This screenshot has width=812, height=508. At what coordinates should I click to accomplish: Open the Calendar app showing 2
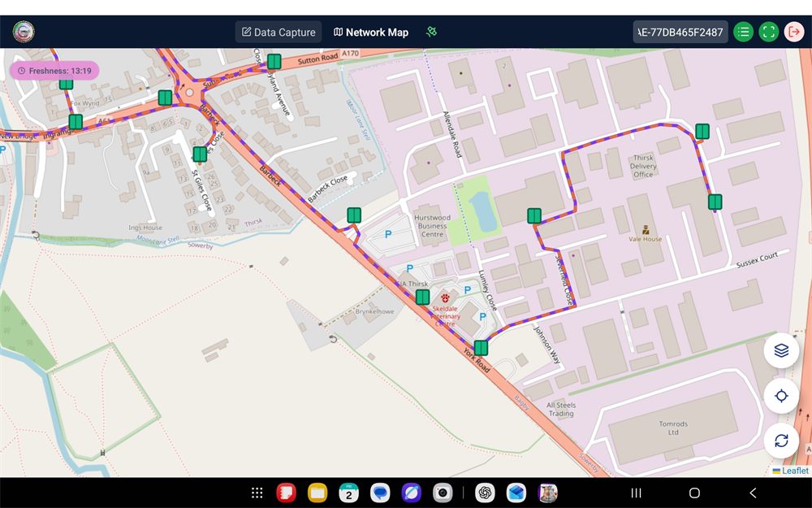pos(348,493)
